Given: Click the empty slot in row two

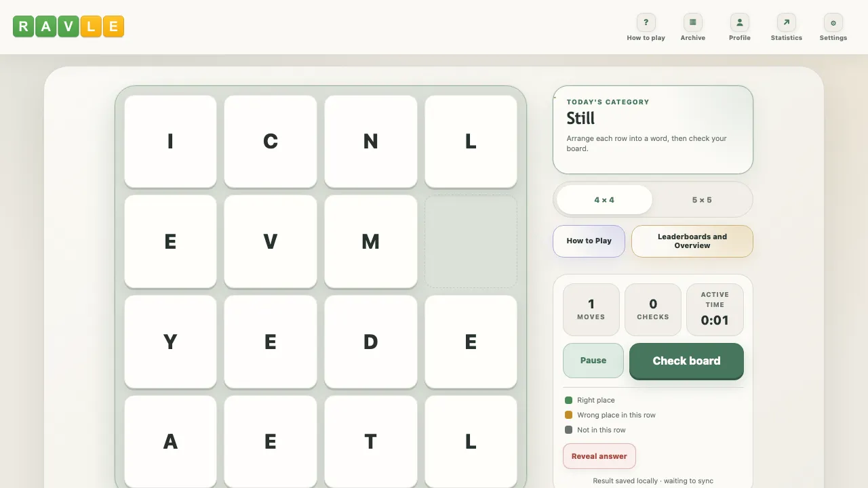Looking at the screenshot, I should point(471,241).
